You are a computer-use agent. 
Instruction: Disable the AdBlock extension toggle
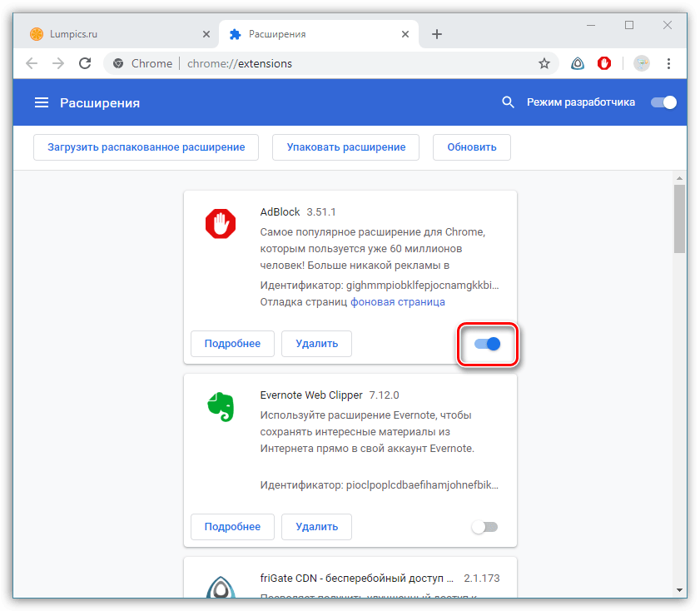click(x=487, y=344)
